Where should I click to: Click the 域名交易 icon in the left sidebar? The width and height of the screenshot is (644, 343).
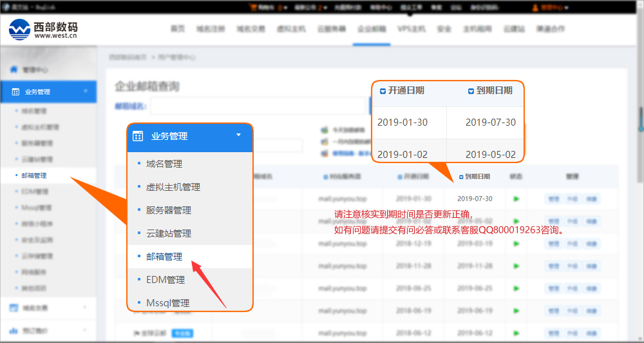click(14, 308)
